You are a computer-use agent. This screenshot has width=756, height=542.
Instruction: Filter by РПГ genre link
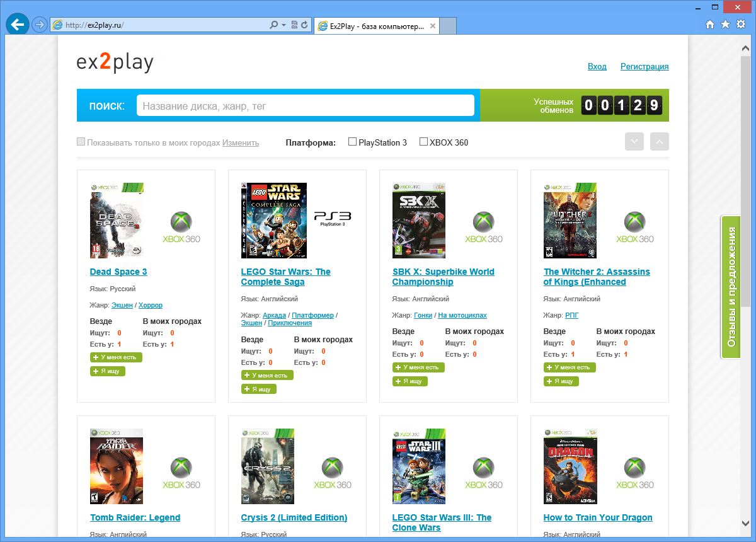[571, 315]
